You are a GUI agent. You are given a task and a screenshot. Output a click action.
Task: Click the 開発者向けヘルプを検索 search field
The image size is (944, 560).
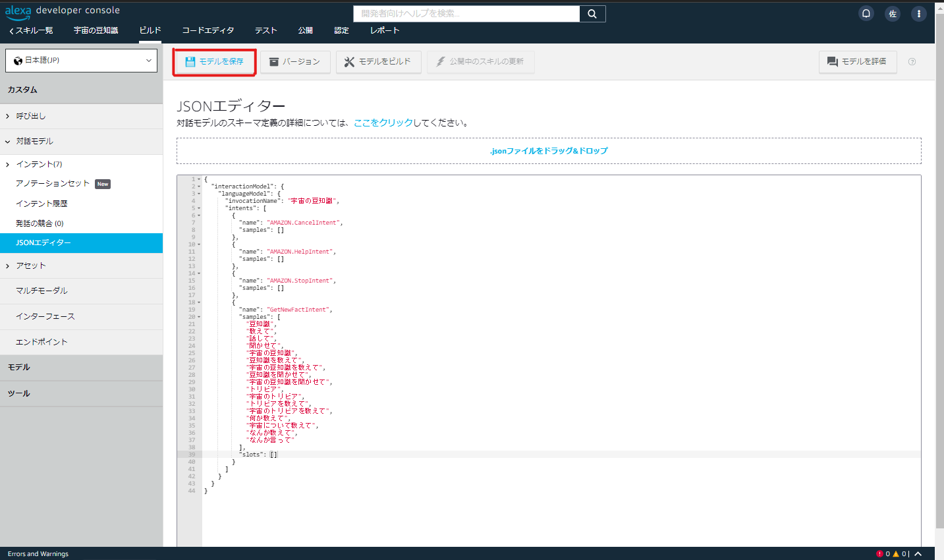(x=466, y=13)
